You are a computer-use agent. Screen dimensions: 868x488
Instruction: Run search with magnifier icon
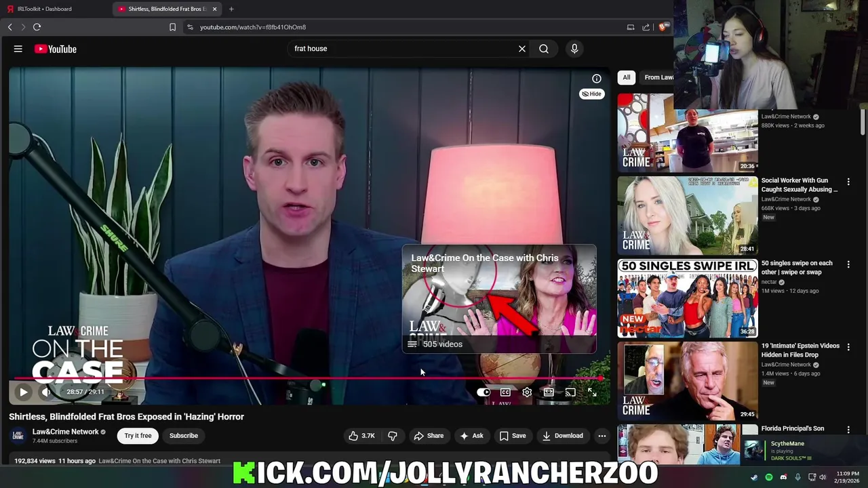(544, 49)
